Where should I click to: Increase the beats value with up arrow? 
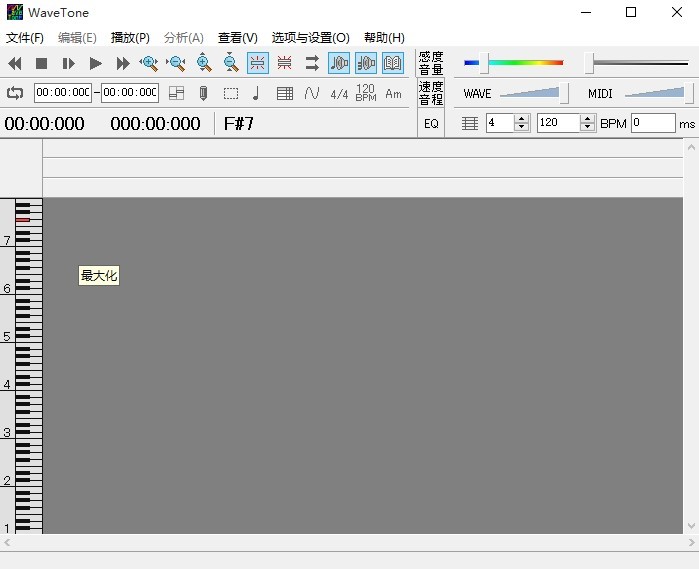[521, 118]
